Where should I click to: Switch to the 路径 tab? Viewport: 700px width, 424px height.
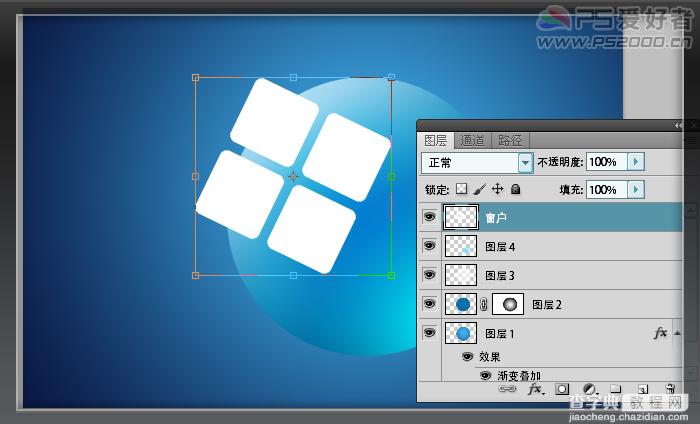(x=510, y=141)
